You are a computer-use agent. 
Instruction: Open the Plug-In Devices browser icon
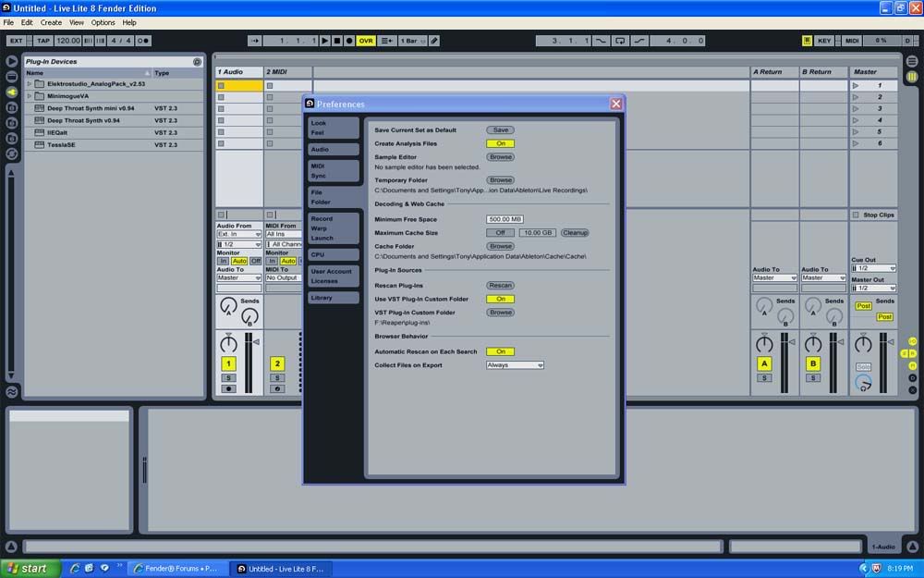click(12, 92)
